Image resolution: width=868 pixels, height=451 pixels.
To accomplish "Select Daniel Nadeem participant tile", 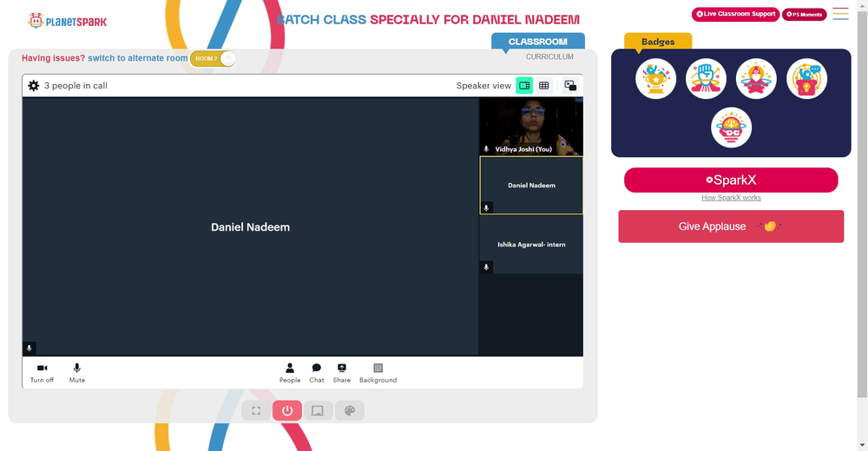I will [x=531, y=186].
